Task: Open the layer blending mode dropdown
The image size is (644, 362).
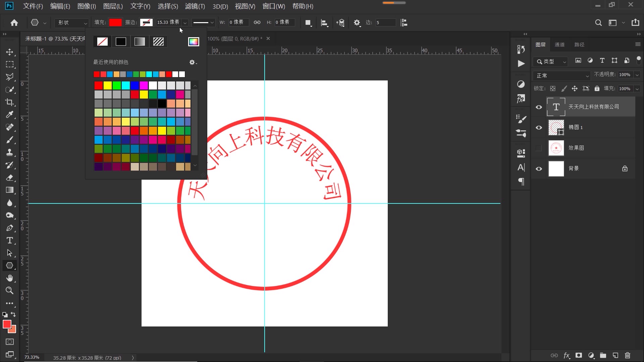Action: click(562, 75)
